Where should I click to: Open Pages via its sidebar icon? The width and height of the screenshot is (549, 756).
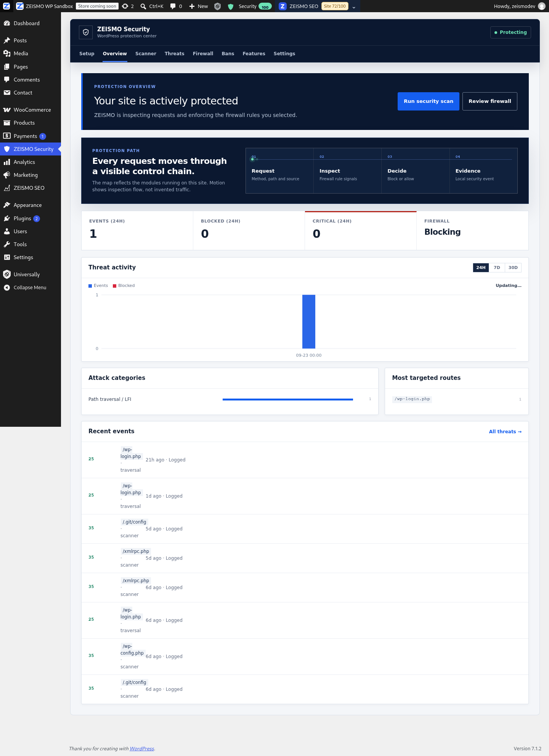(7, 67)
